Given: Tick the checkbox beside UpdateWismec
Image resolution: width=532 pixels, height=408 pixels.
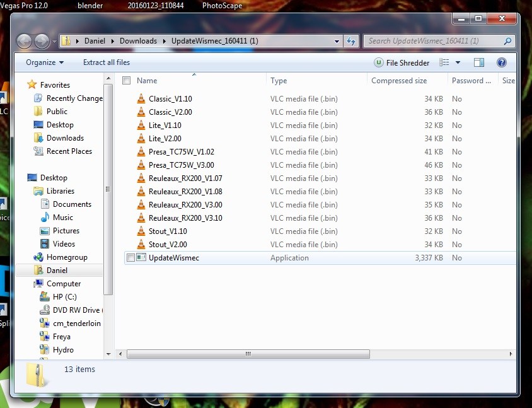Looking at the screenshot, I should [x=130, y=258].
